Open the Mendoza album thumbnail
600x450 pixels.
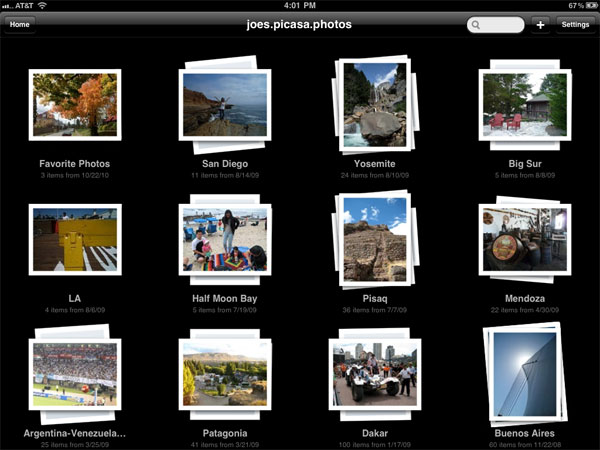(525, 240)
